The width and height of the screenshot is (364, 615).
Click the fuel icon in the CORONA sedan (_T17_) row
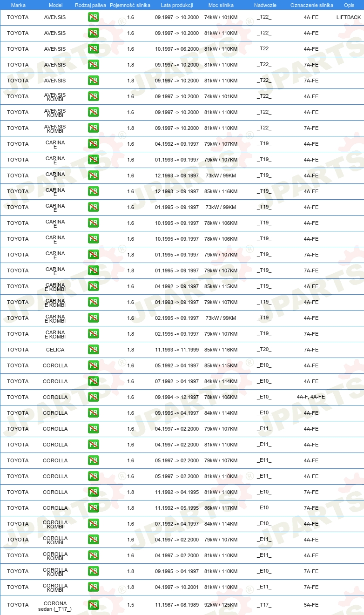pos(93,605)
